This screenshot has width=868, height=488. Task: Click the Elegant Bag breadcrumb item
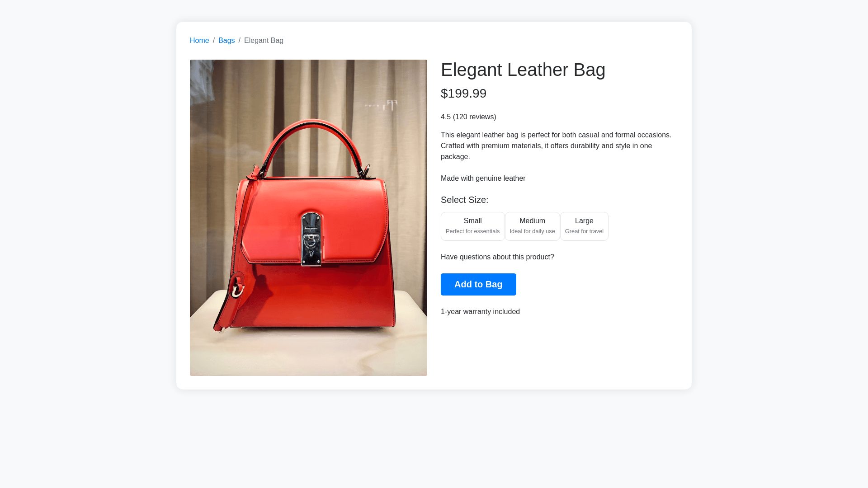coord(264,41)
